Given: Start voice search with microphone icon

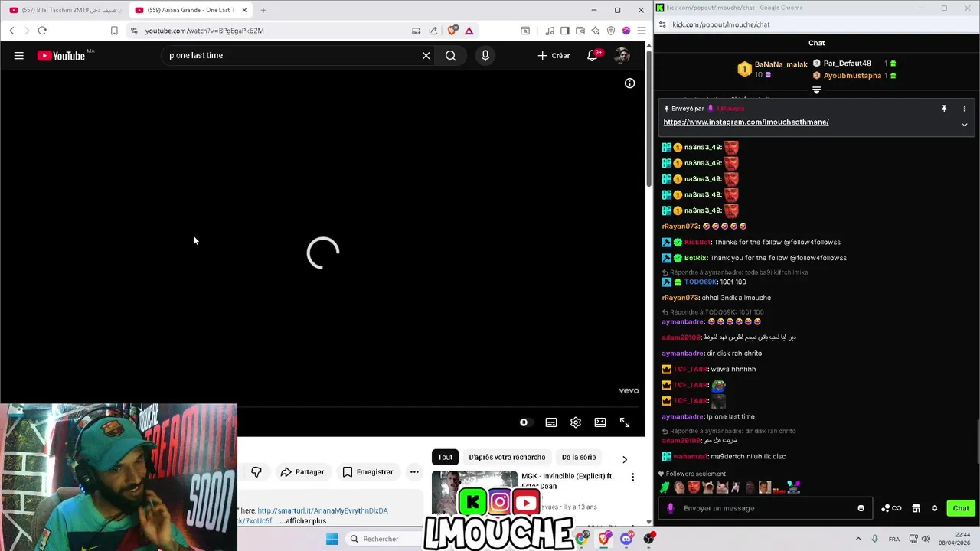Looking at the screenshot, I should coord(485,55).
